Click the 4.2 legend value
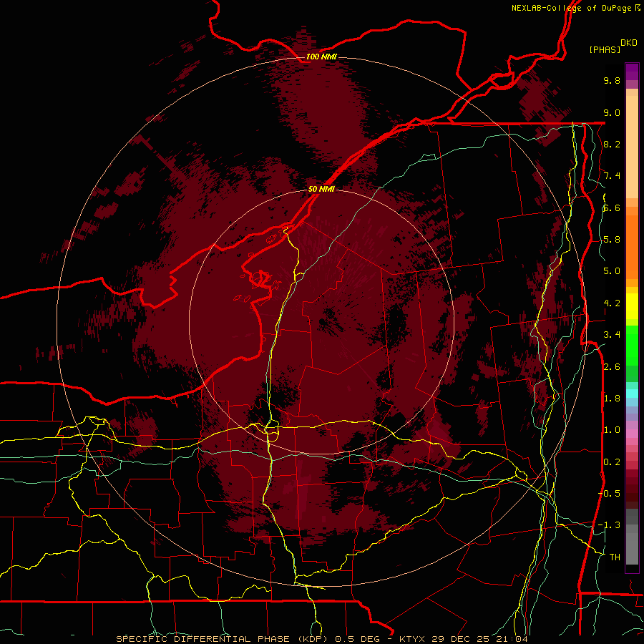The height and width of the screenshot is (644, 644). [612, 303]
